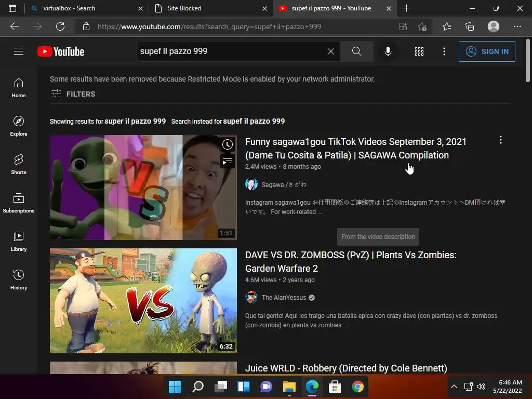Viewport: 532px width, 399px height.
Task: Open DAVE VS DR. ZOMBOSS video title
Action: point(351,262)
